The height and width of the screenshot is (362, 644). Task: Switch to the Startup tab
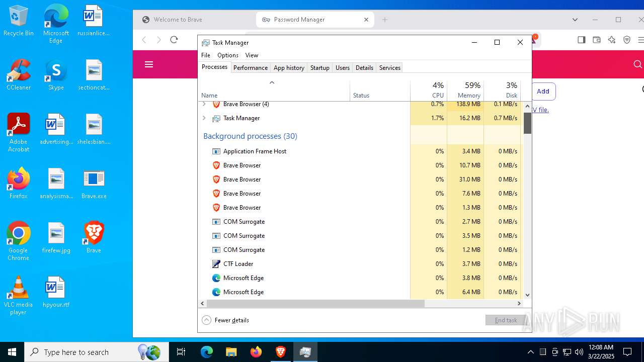point(320,68)
